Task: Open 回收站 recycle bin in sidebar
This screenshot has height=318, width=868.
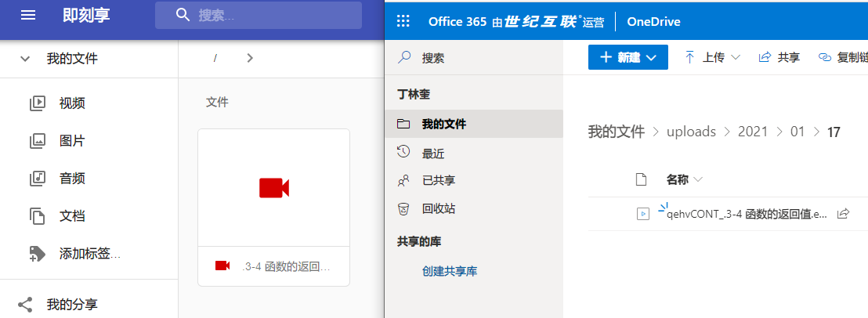Action: (439, 208)
